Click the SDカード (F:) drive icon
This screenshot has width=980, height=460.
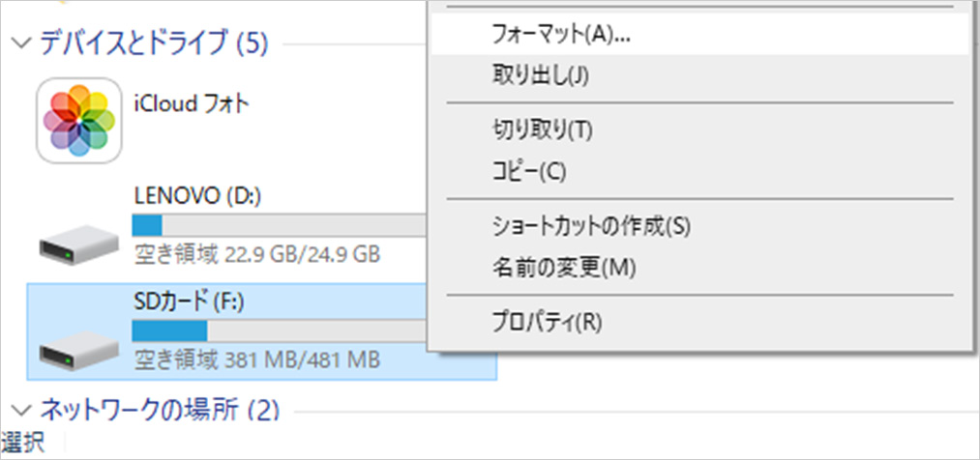click(x=78, y=350)
